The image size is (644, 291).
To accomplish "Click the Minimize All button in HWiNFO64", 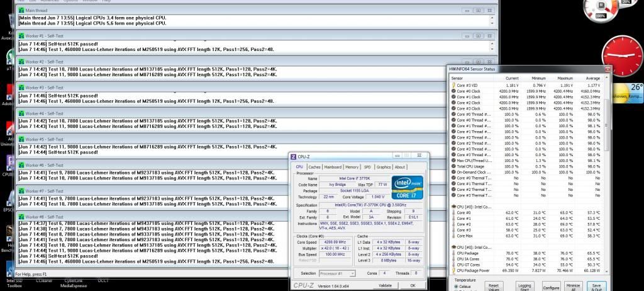I will pyautogui.click(x=573, y=287).
